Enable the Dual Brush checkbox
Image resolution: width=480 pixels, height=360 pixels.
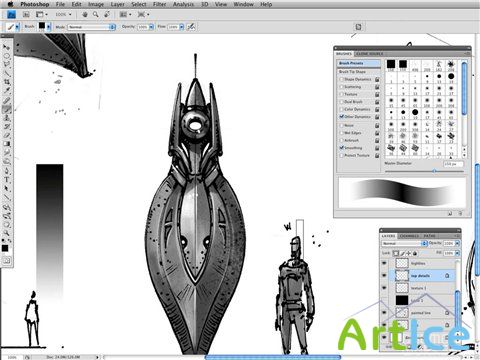click(x=341, y=102)
